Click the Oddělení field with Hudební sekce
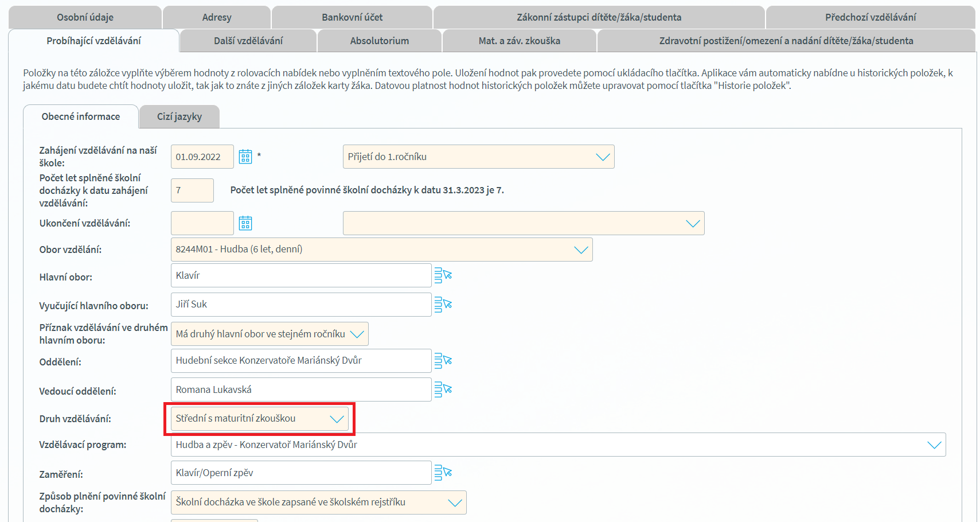The height and width of the screenshot is (522, 980). [x=301, y=361]
